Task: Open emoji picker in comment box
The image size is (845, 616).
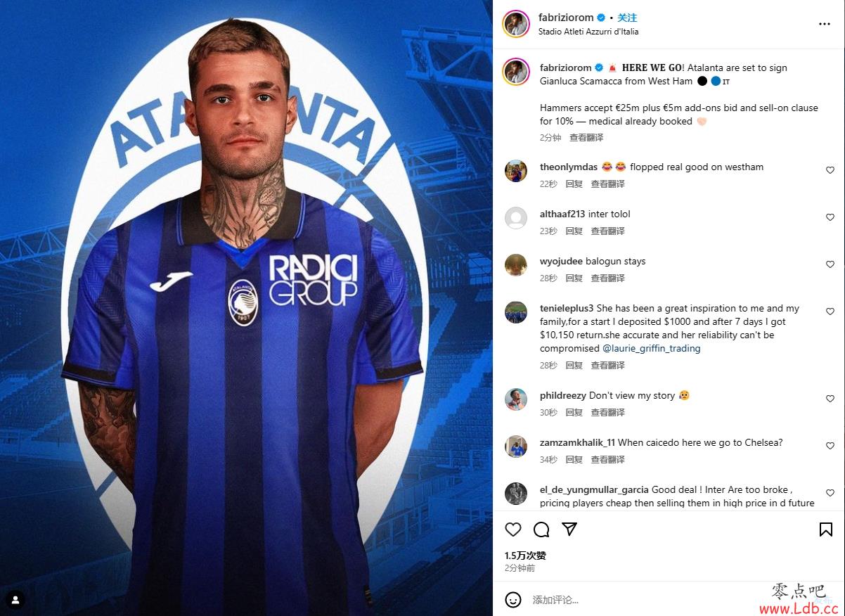Action: tap(513, 600)
